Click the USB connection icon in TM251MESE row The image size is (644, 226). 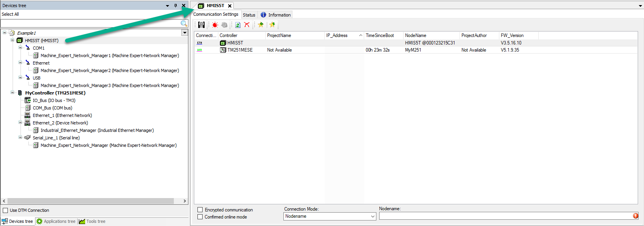[200, 50]
